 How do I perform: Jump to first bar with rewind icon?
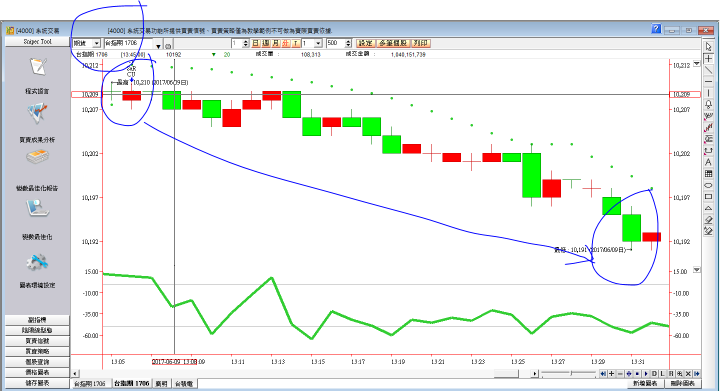tap(603, 374)
